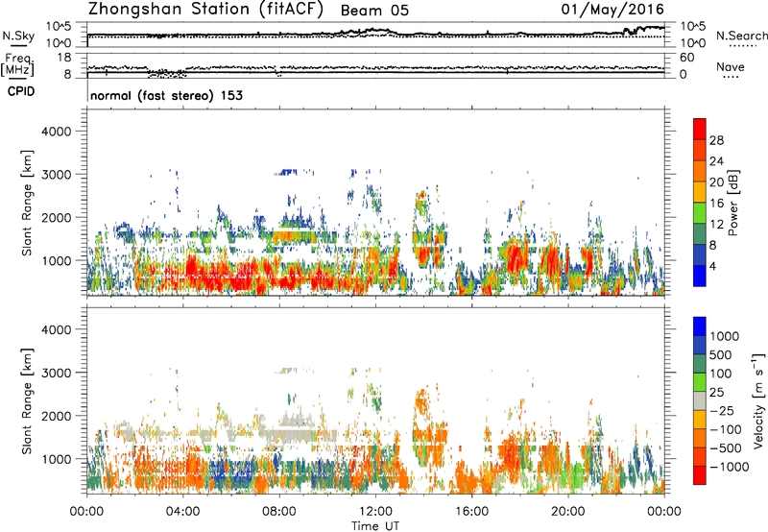Image resolution: width=768 pixels, height=532 pixels.
Task: Click the frequency line plot panel
Action: [x=375, y=65]
